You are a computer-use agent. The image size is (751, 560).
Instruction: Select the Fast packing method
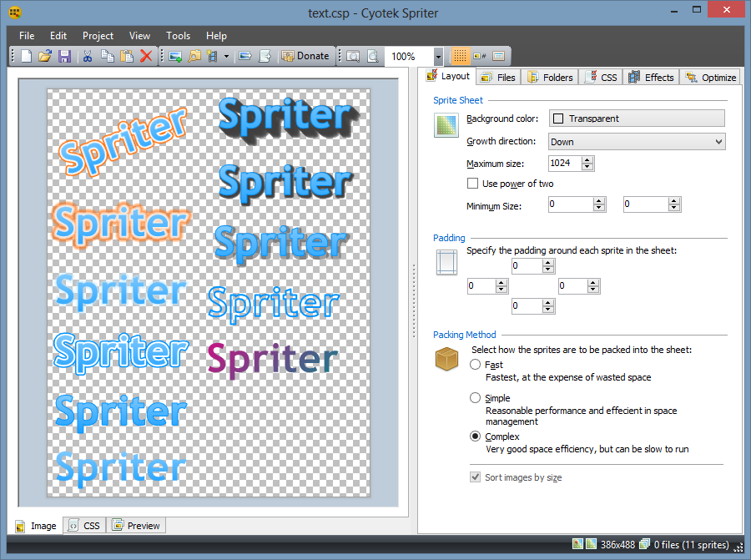[x=475, y=365]
